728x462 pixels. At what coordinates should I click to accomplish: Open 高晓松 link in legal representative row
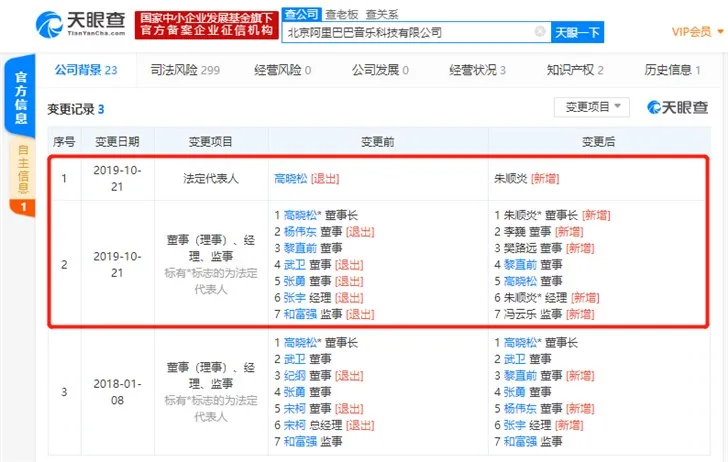point(291,178)
